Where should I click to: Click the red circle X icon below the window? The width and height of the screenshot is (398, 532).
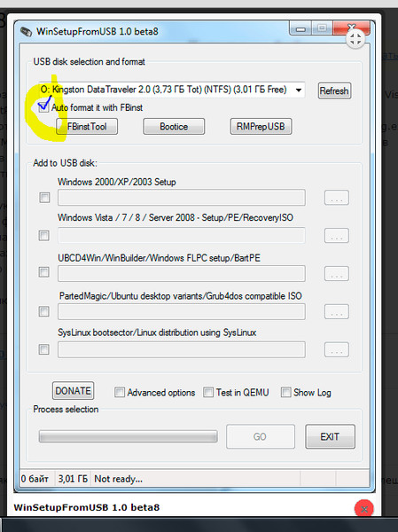364,509
